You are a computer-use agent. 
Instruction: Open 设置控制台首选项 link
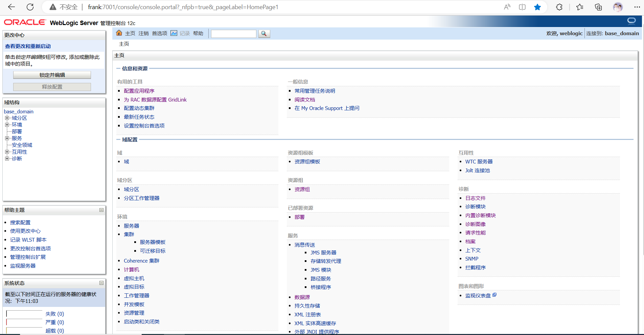[x=144, y=126]
